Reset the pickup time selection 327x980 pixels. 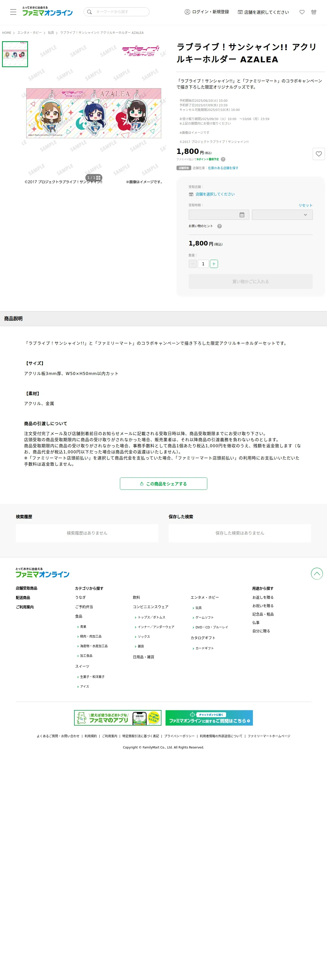[305, 205]
